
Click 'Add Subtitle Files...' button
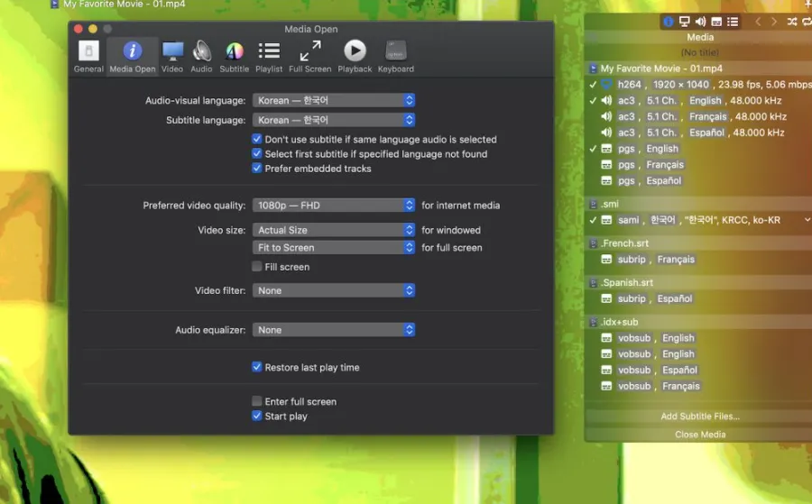tap(699, 416)
